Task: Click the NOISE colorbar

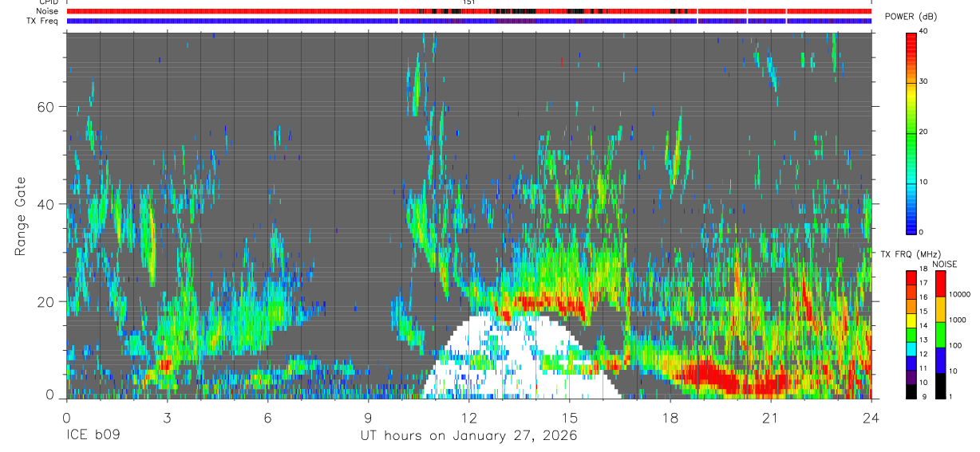Action: (941, 333)
